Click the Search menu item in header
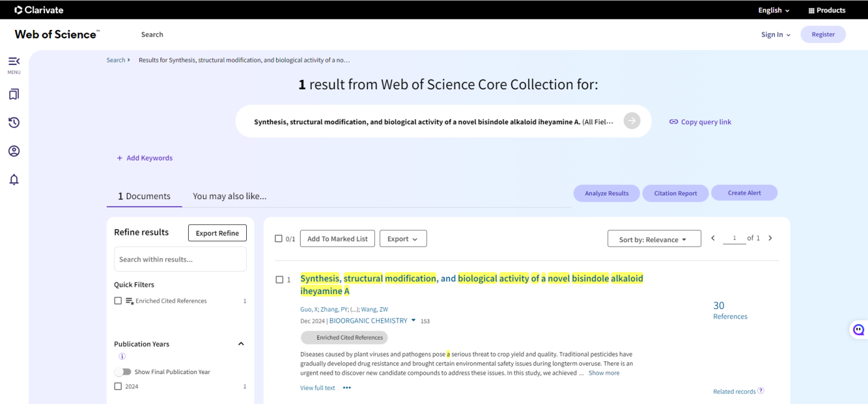 point(152,34)
